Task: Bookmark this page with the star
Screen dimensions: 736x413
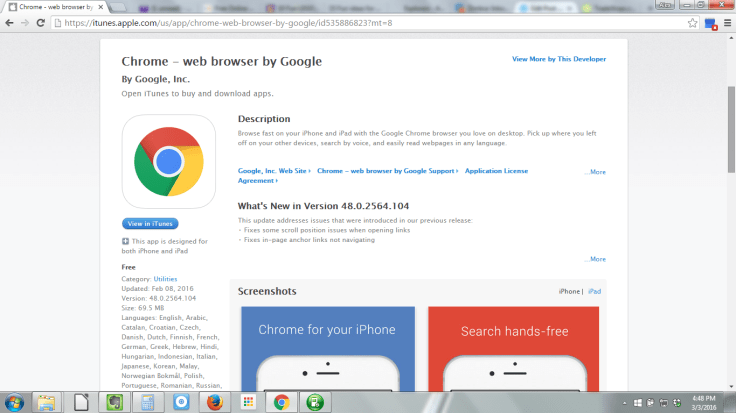Action: click(x=692, y=23)
